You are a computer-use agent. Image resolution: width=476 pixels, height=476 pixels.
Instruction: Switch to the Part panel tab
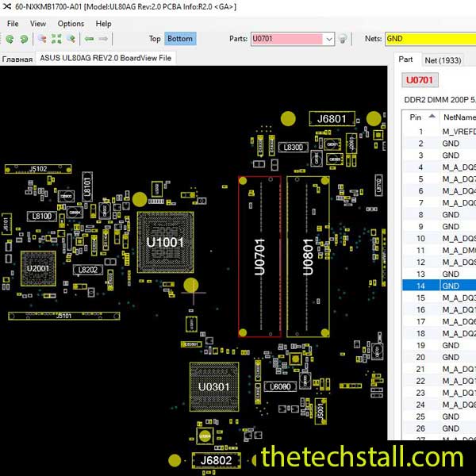pos(405,59)
